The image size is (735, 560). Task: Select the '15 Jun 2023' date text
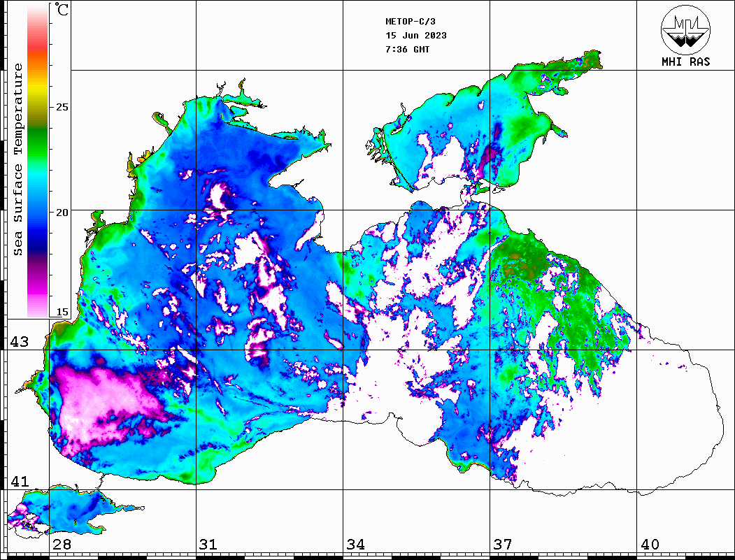[416, 36]
